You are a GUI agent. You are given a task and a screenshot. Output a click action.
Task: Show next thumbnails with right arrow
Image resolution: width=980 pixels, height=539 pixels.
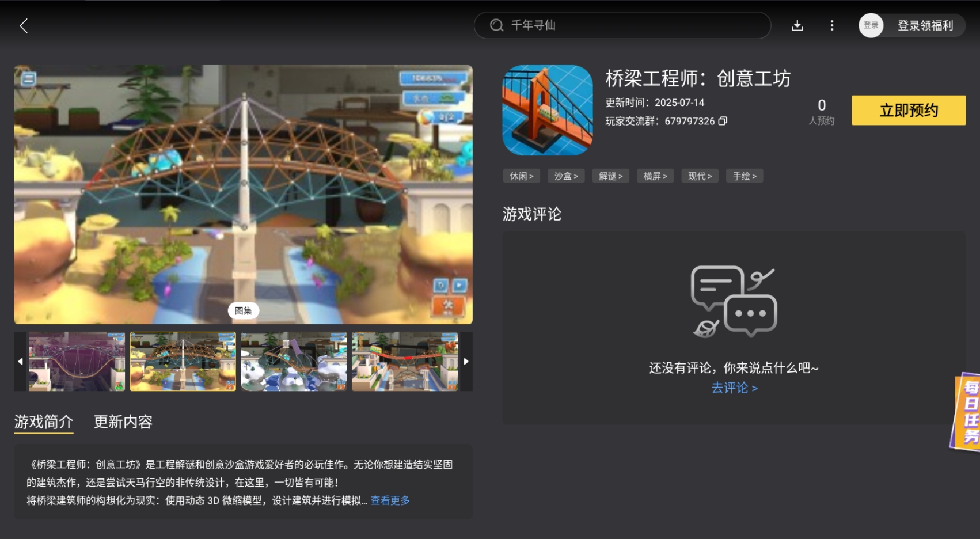(x=466, y=361)
